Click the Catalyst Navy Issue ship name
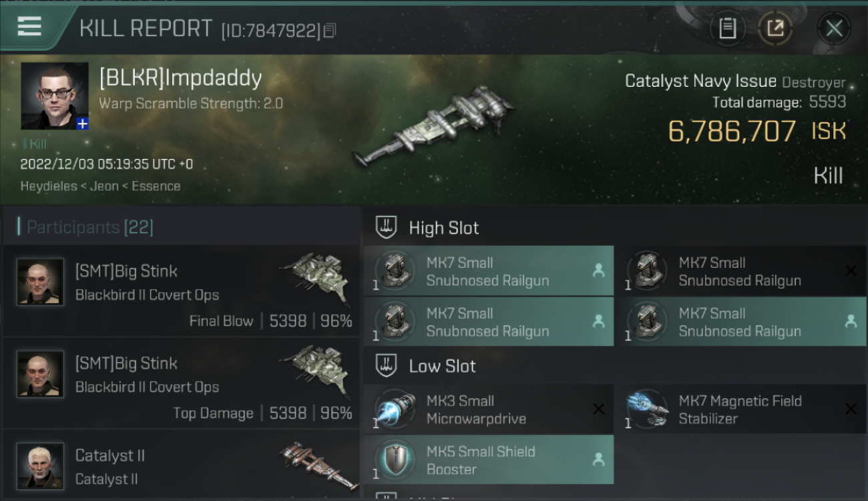 click(x=700, y=81)
